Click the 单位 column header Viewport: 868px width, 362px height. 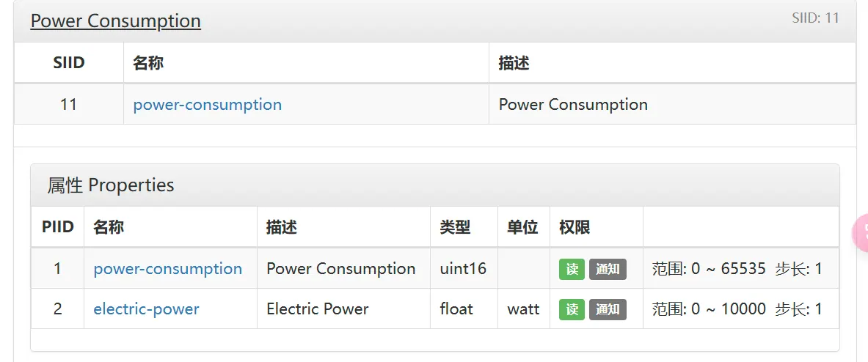click(x=522, y=227)
